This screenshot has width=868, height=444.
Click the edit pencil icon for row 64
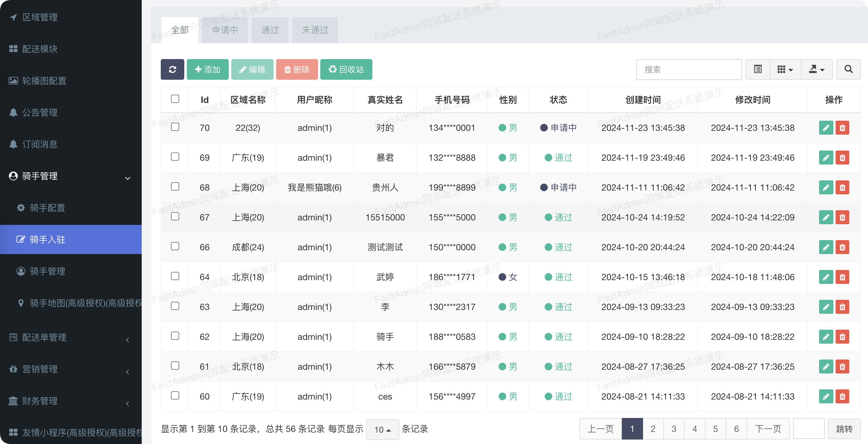click(825, 277)
